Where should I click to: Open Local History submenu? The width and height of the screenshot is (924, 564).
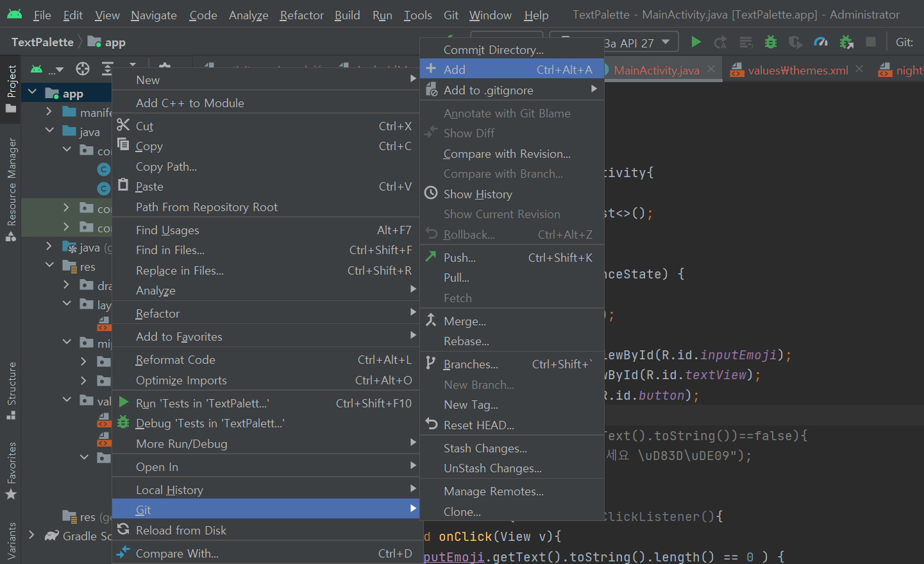pyautogui.click(x=265, y=490)
